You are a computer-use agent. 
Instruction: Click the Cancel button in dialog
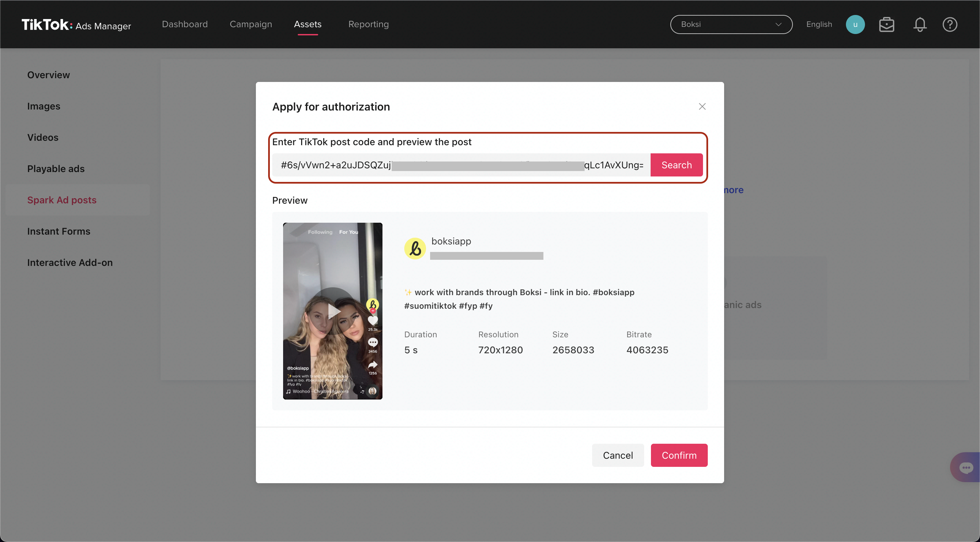click(x=618, y=455)
